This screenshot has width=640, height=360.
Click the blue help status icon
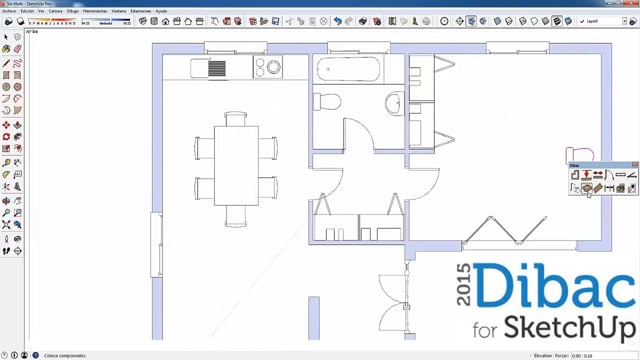(36, 356)
